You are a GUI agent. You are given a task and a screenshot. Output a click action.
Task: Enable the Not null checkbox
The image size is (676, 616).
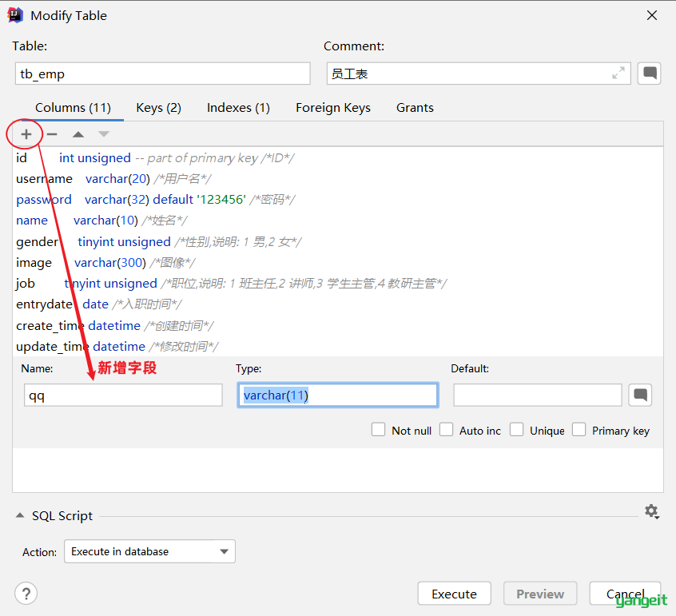click(x=378, y=430)
